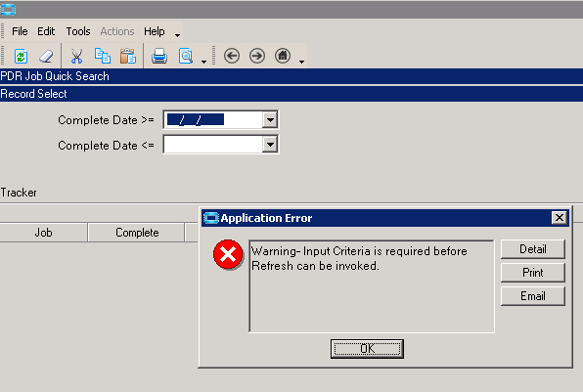The width and height of the screenshot is (583, 392).
Task: Click the Refresh toolbar icon
Action: click(x=21, y=57)
